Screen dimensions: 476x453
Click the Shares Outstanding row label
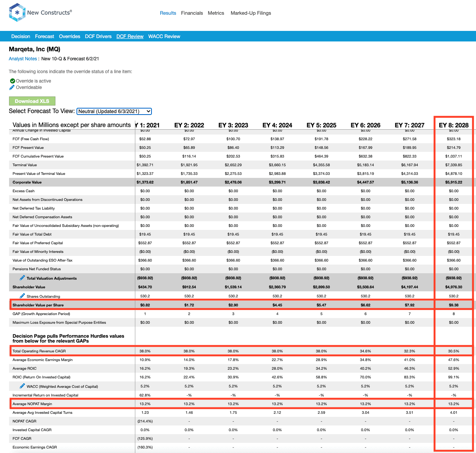point(43,296)
